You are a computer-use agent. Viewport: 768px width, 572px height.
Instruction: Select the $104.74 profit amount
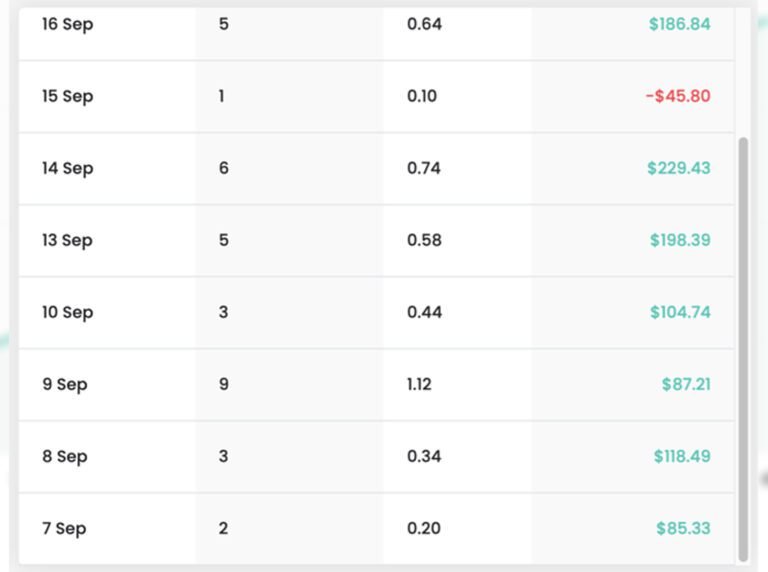[x=680, y=312]
